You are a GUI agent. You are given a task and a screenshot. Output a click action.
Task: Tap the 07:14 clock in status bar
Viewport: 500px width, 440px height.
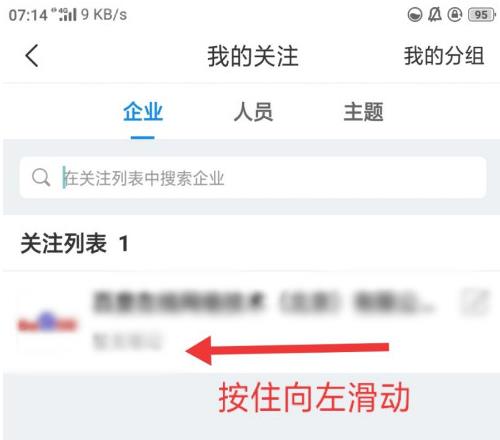[x=28, y=15]
